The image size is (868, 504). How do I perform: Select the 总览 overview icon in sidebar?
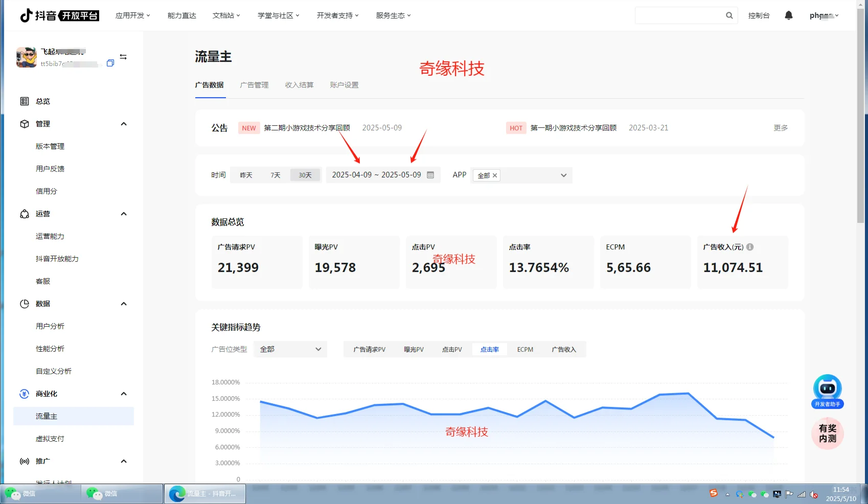[x=25, y=101]
